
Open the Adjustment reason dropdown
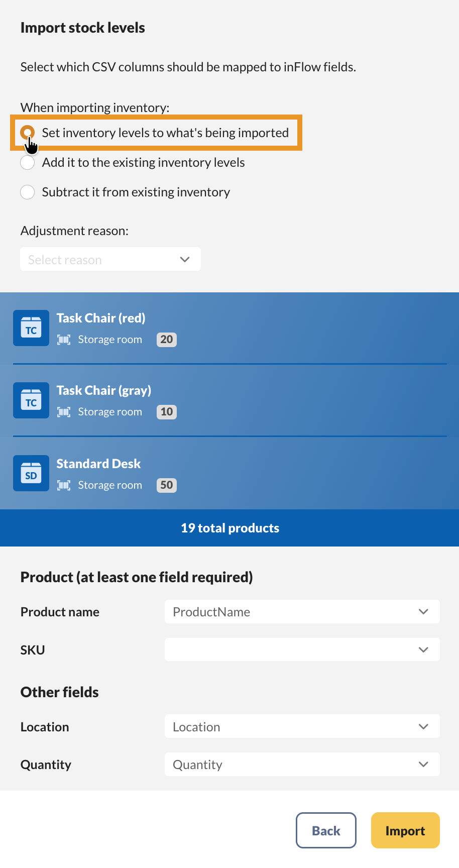coord(110,259)
